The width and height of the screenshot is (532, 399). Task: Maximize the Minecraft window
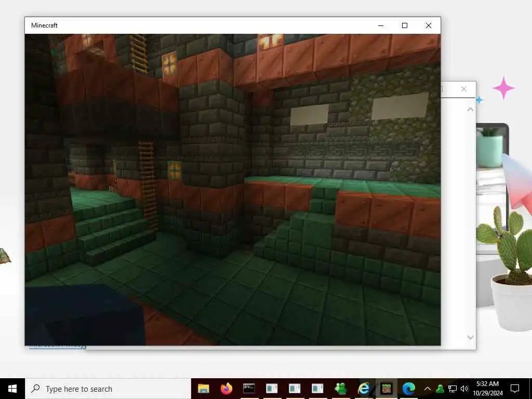404,25
